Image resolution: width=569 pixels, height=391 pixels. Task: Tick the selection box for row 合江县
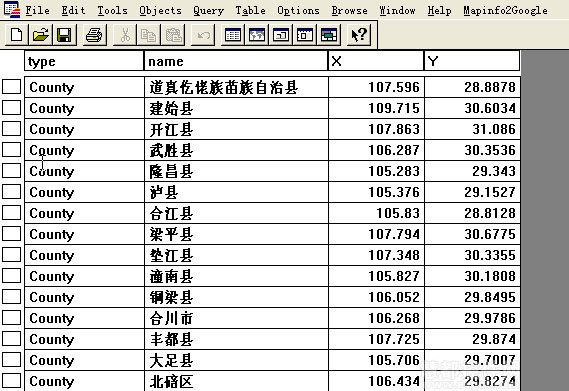[x=12, y=213]
